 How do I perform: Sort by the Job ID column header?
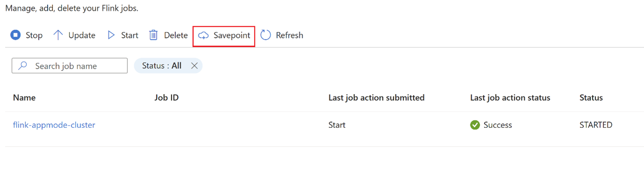tap(167, 98)
